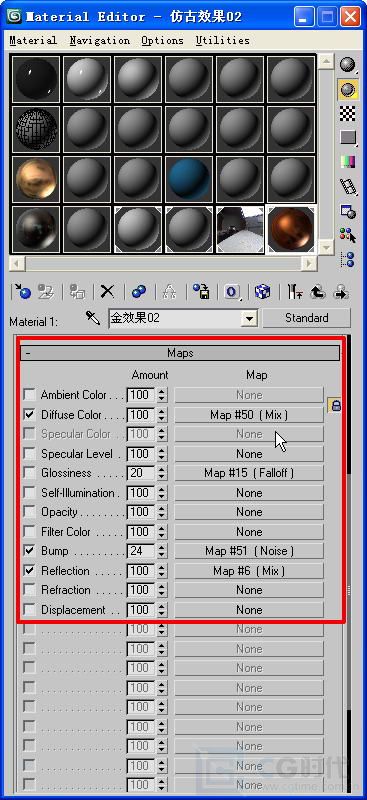The height and width of the screenshot is (800, 367).
Task: Uncheck the Bump map checkbox
Action: tap(30, 551)
